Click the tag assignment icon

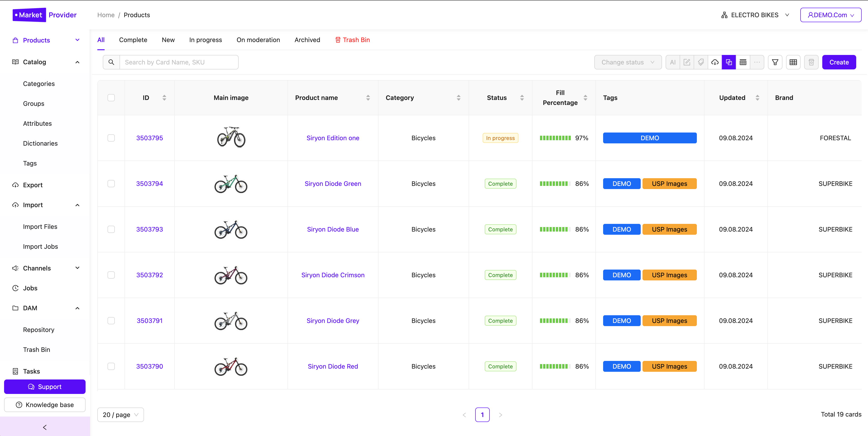pyautogui.click(x=701, y=62)
